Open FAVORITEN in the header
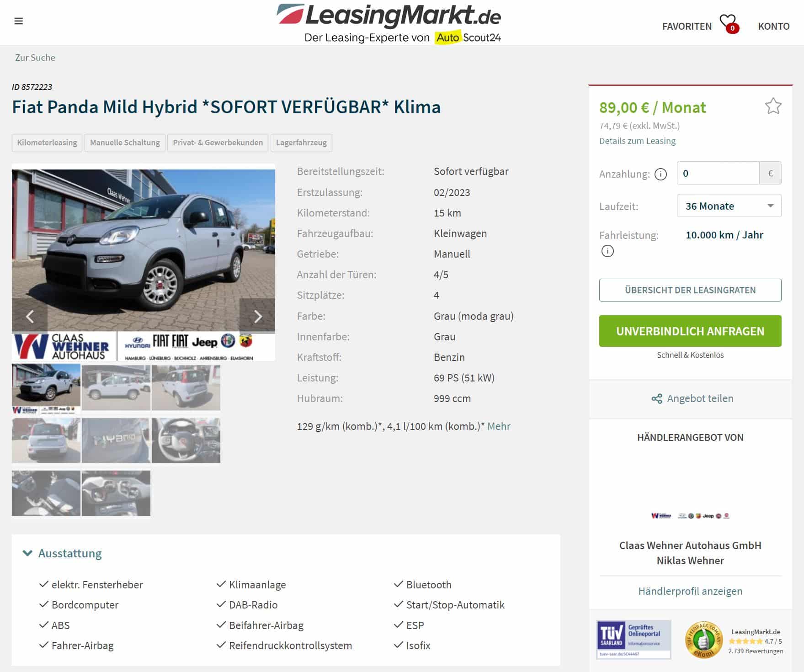804x672 pixels. (687, 26)
